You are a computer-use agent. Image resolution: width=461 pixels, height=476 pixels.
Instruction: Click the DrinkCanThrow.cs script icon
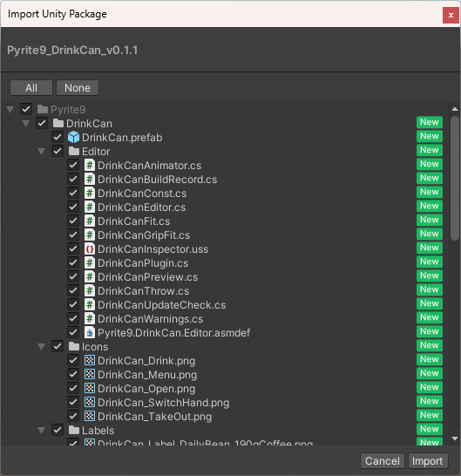coord(89,291)
